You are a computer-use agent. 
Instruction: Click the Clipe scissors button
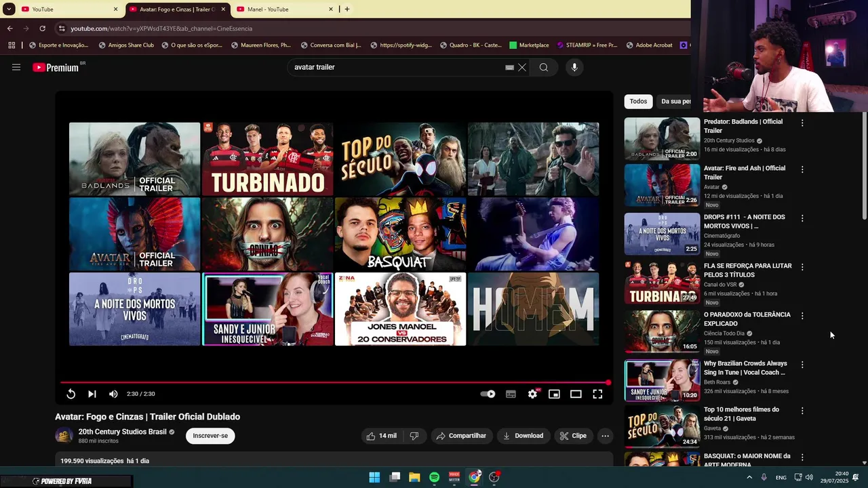pos(573,436)
